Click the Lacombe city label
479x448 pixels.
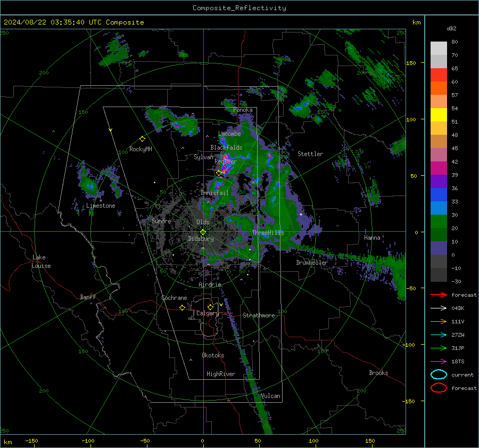(x=229, y=134)
